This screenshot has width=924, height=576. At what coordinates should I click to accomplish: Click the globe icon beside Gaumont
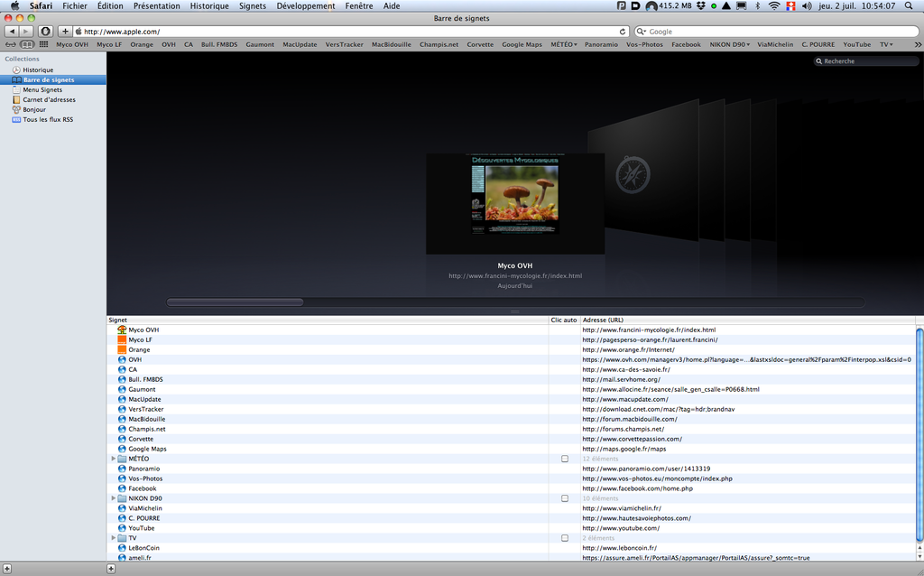122,389
